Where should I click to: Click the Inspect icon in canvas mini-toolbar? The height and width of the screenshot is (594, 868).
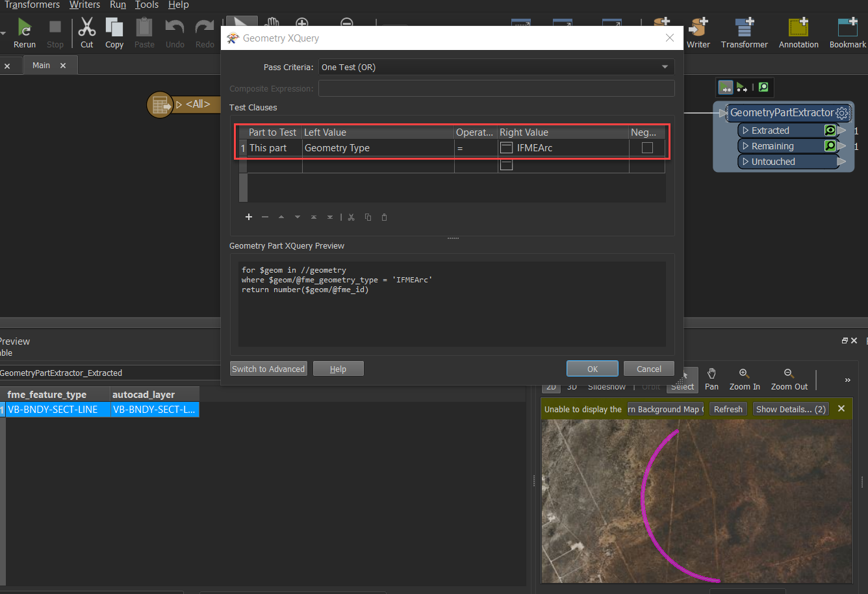(763, 87)
